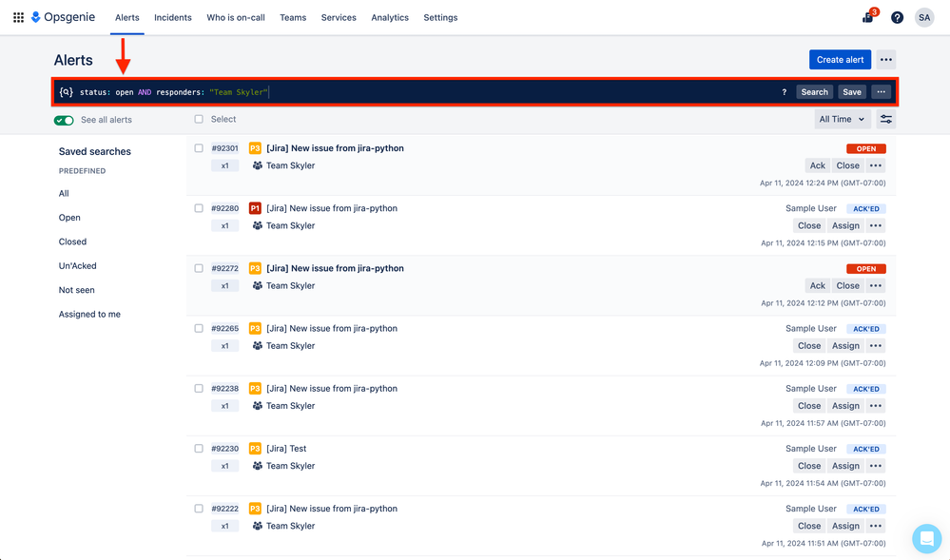The image size is (950, 560).
Task: Assign alert #92222
Action: coord(845,526)
